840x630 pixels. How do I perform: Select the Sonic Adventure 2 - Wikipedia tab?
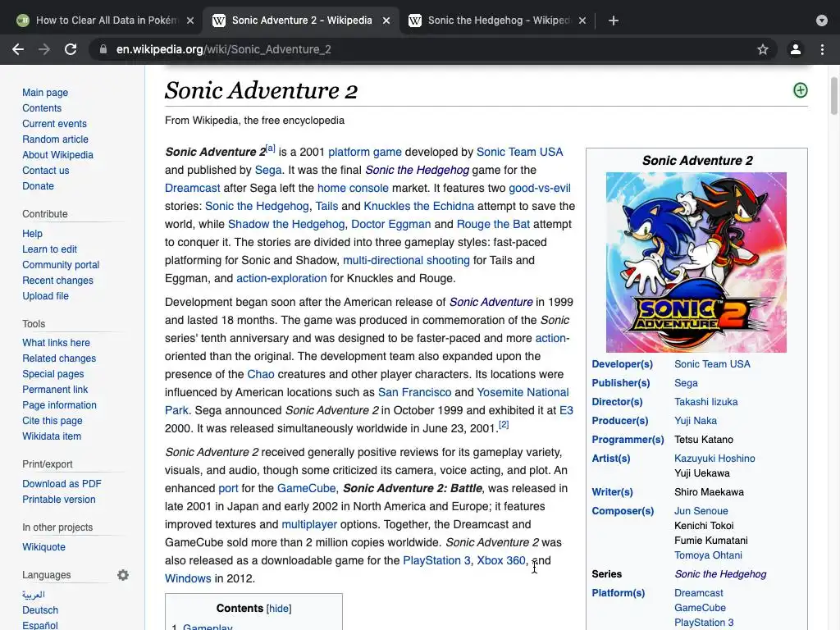[x=302, y=21]
